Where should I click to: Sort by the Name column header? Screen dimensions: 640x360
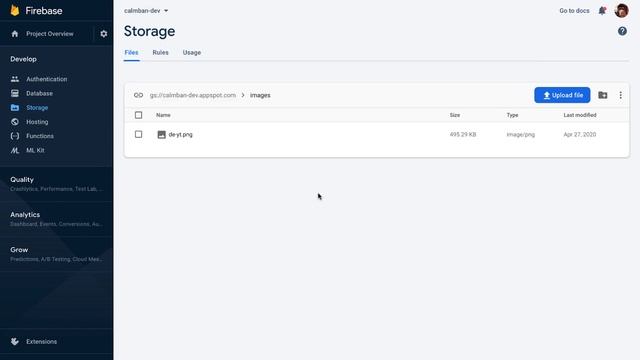click(163, 115)
